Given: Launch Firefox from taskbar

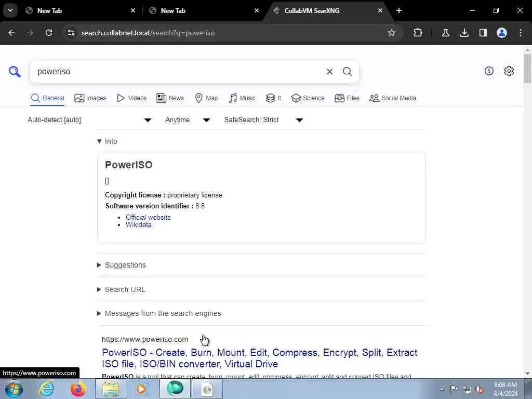Looking at the screenshot, I should (x=78, y=389).
